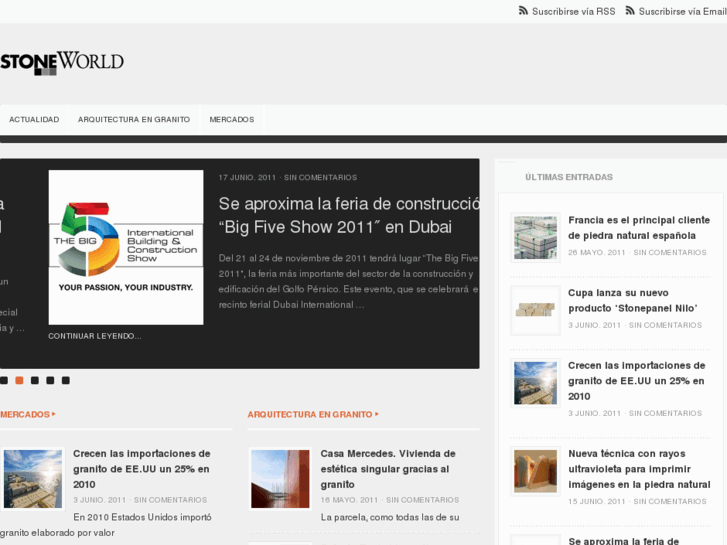The width and height of the screenshot is (727, 545).
Task: Click the feed icon beside Suscribirse vía Email
Action: 630,11
